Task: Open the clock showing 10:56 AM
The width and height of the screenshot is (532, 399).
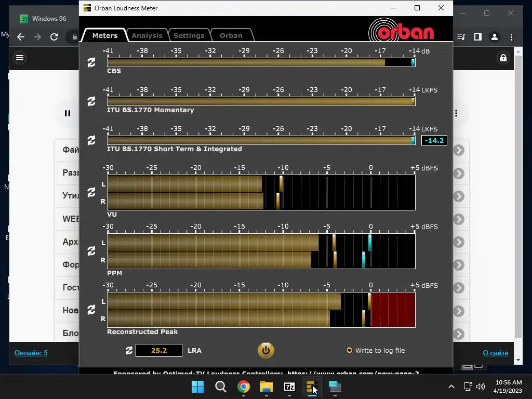Action: tap(508, 387)
